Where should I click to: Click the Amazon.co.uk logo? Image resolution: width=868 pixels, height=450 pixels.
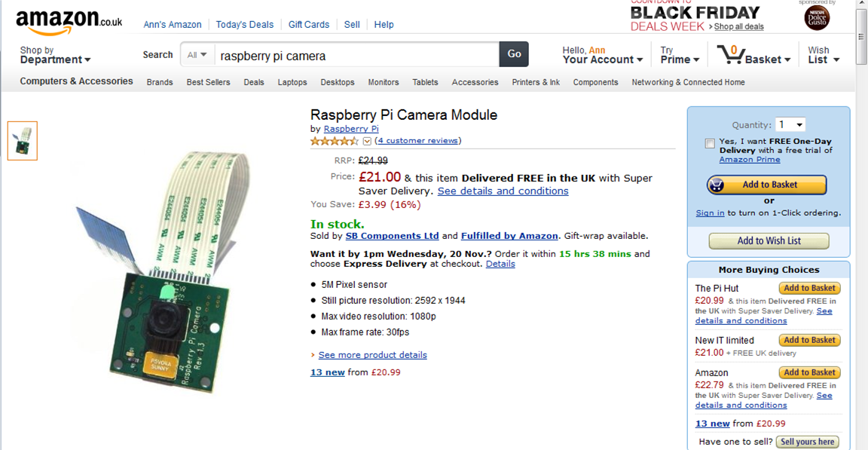pyautogui.click(x=69, y=22)
